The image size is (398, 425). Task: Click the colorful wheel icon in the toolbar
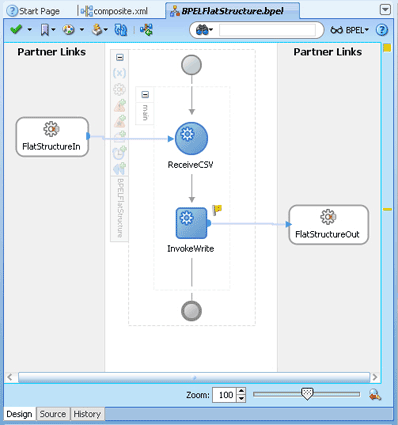[x=69, y=30]
